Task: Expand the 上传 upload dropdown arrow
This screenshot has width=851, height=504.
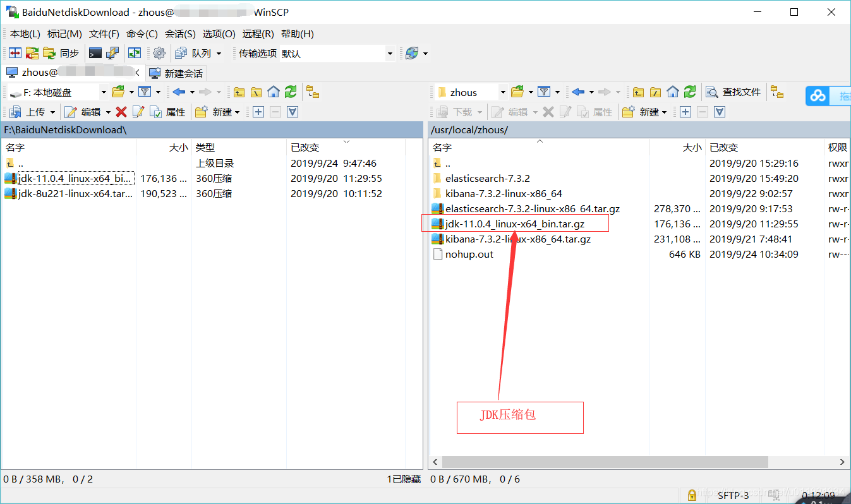Action: [52, 112]
